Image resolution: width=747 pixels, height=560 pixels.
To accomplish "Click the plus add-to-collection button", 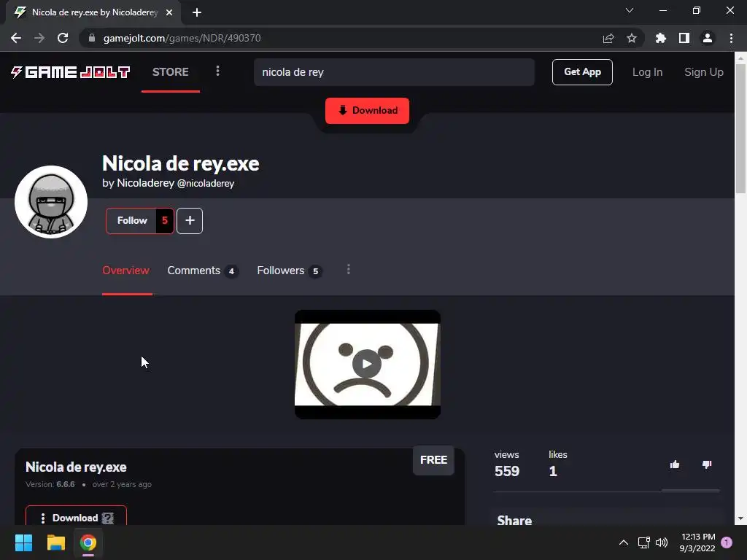I will 190,220.
